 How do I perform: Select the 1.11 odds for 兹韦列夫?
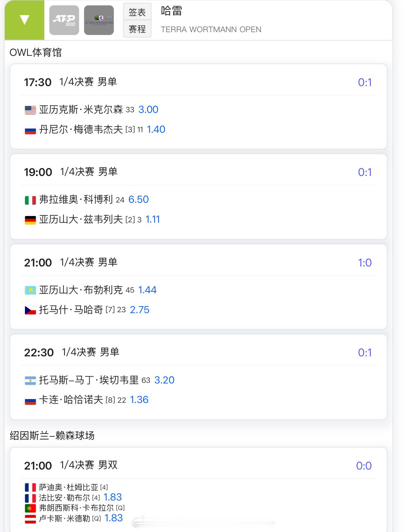coord(153,219)
